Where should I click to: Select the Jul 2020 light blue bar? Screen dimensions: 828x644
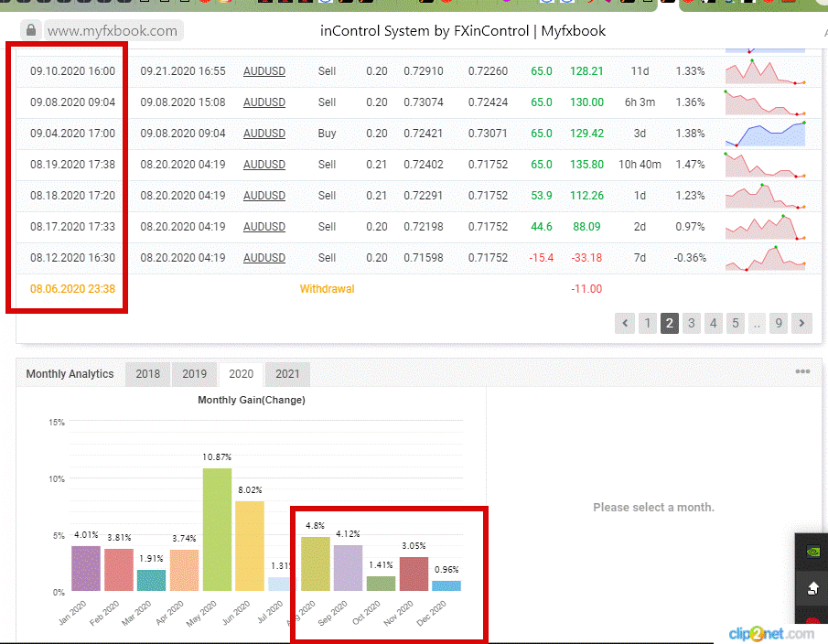pyautogui.click(x=279, y=584)
